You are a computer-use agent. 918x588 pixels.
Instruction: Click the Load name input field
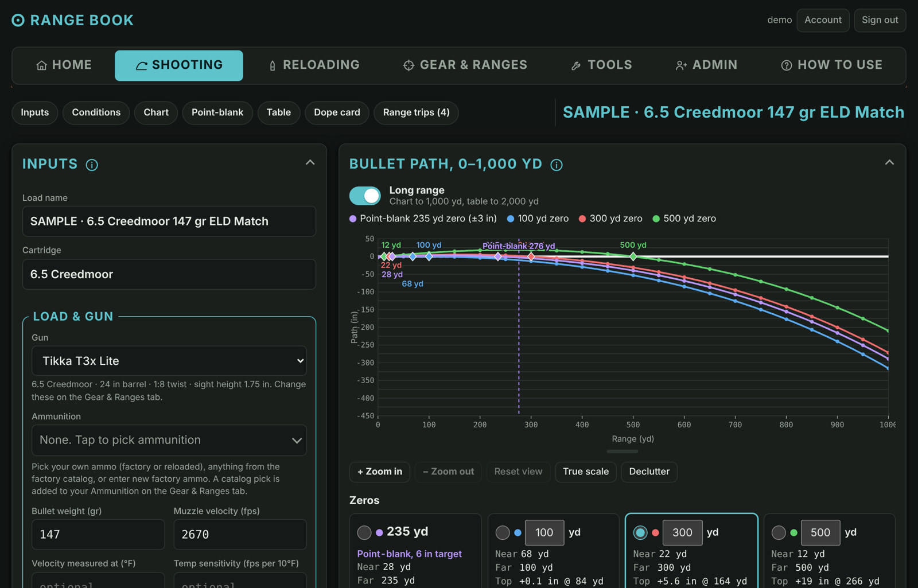pos(169,221)
